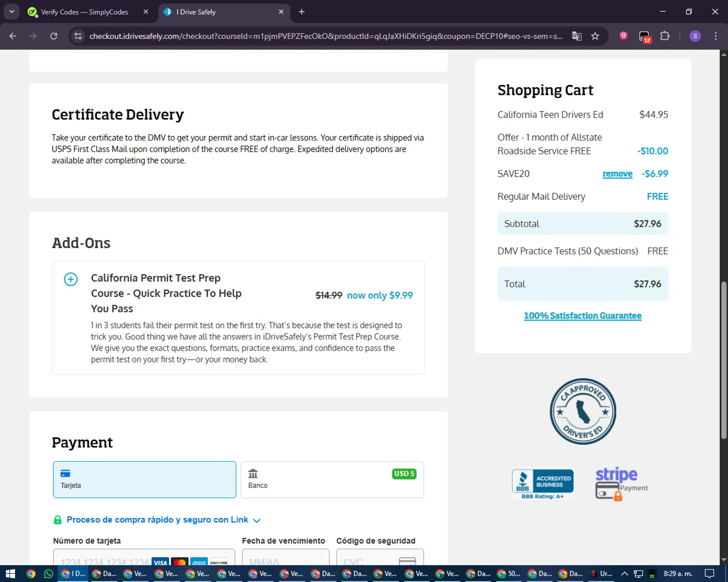This screenshot has width=728, height=582.
Task: Click the Add-Ons heading
Action: coord(81,243)
